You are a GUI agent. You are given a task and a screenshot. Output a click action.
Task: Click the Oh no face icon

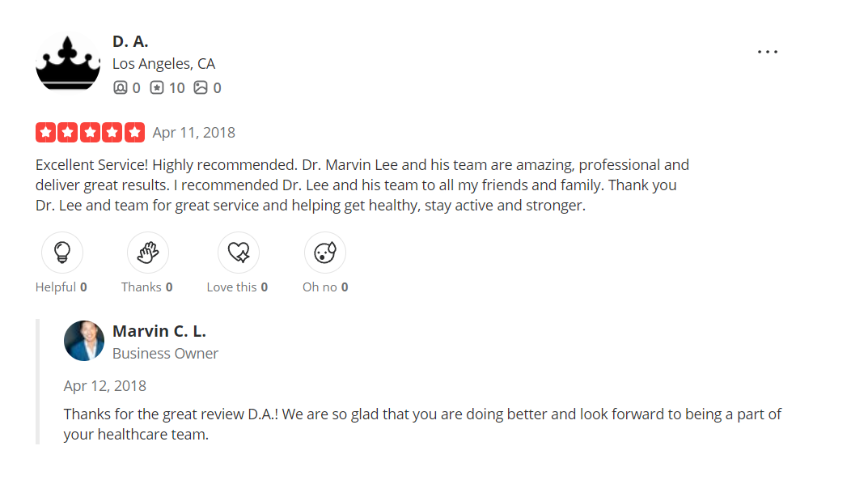(325, 253)
